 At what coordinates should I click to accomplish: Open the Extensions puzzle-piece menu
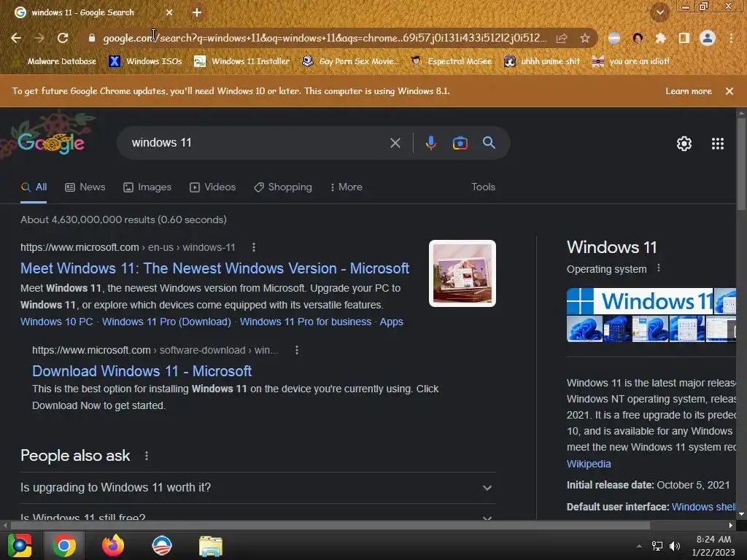tap(660, 38)
